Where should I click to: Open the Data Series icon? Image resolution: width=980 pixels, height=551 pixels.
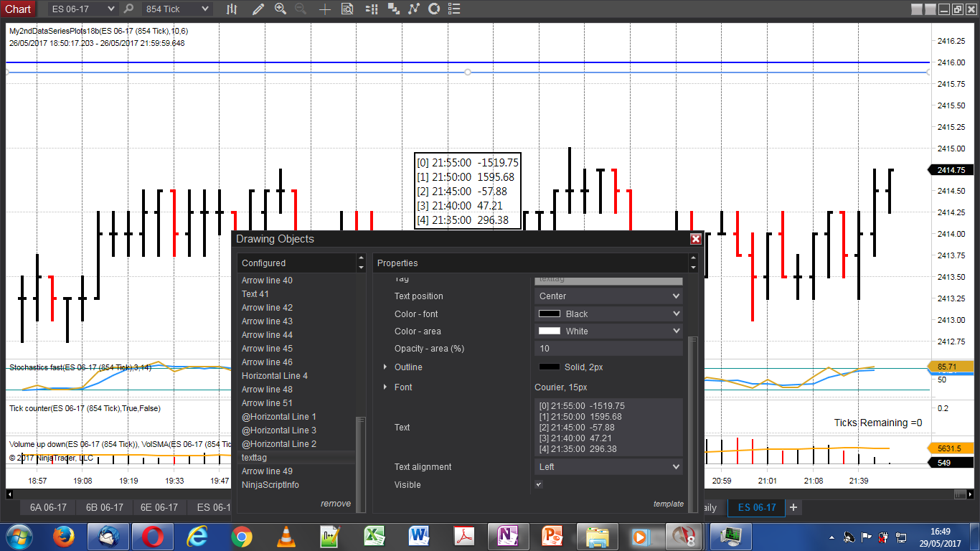[x=393, y=9]
